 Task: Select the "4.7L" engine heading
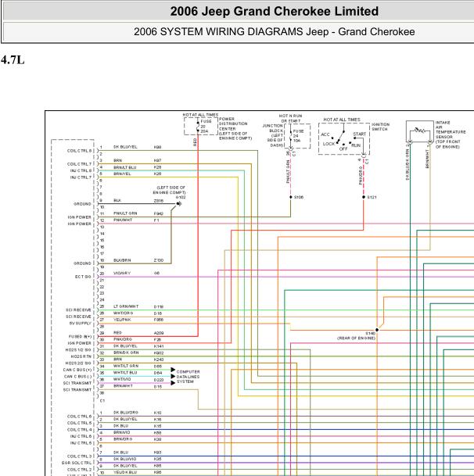click(x=13, y=60)
